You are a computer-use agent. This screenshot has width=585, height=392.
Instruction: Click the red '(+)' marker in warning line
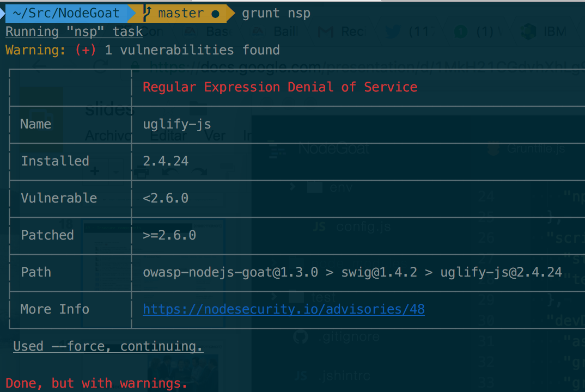coord(86,50)
